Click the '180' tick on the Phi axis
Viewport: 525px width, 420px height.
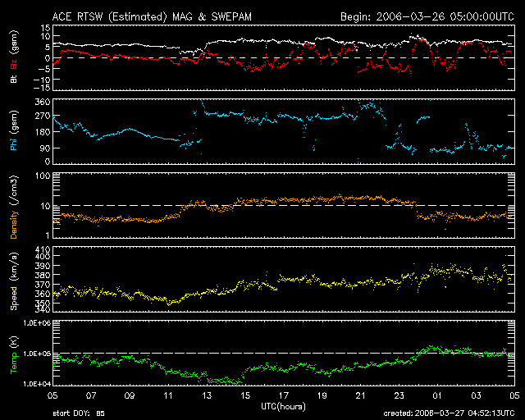click(43, 132)
